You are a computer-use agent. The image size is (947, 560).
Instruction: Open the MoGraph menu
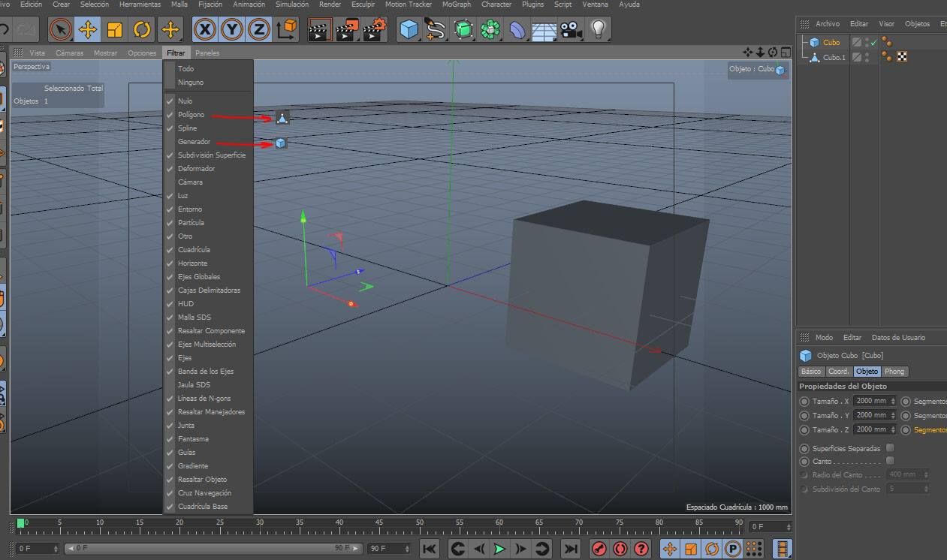[456, 5]
